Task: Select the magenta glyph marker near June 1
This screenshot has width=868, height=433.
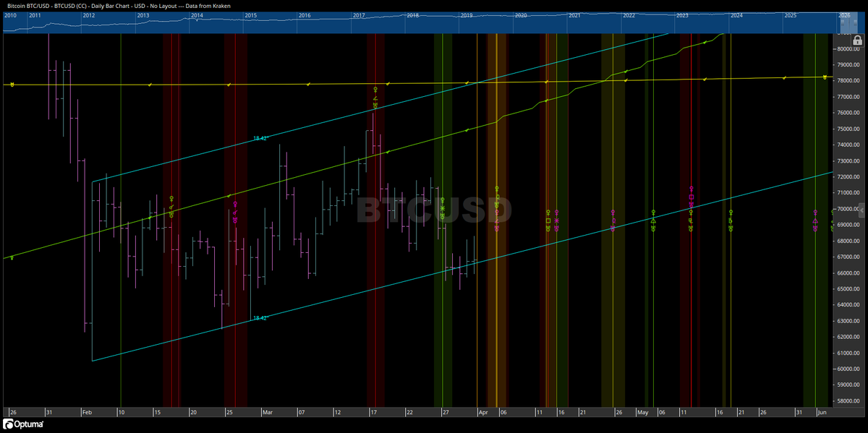Action: pyautogui.click(x=815, y=221)
